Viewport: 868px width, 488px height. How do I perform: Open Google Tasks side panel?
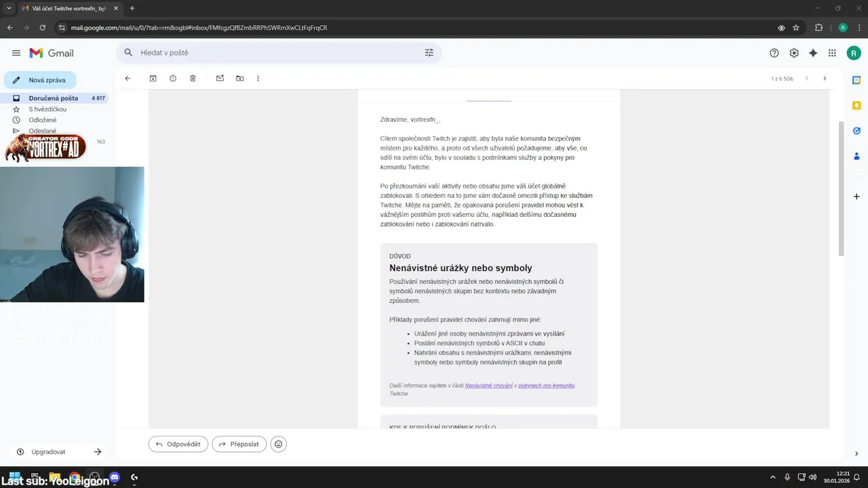pyautogui.click(x=856, y=131)
